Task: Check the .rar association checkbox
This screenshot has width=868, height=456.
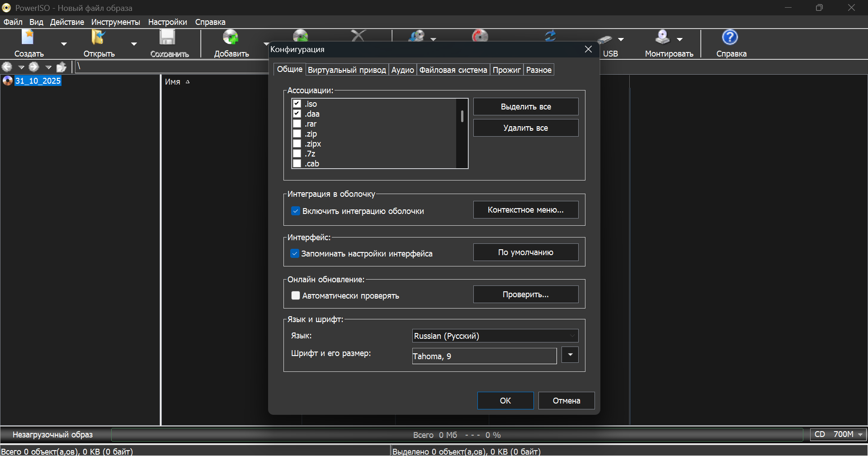Action: [x=297, y=123]
